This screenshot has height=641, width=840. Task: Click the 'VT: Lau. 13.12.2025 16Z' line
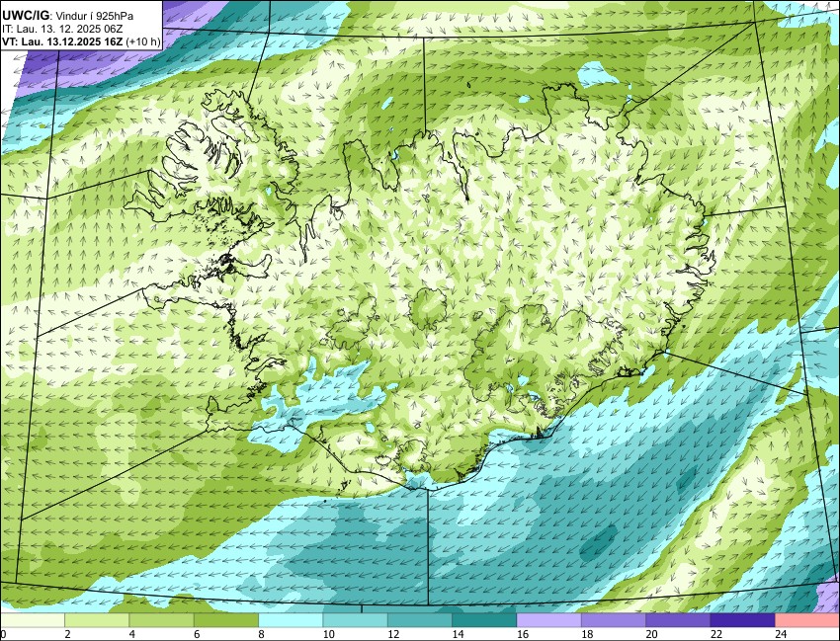point(62,41)
